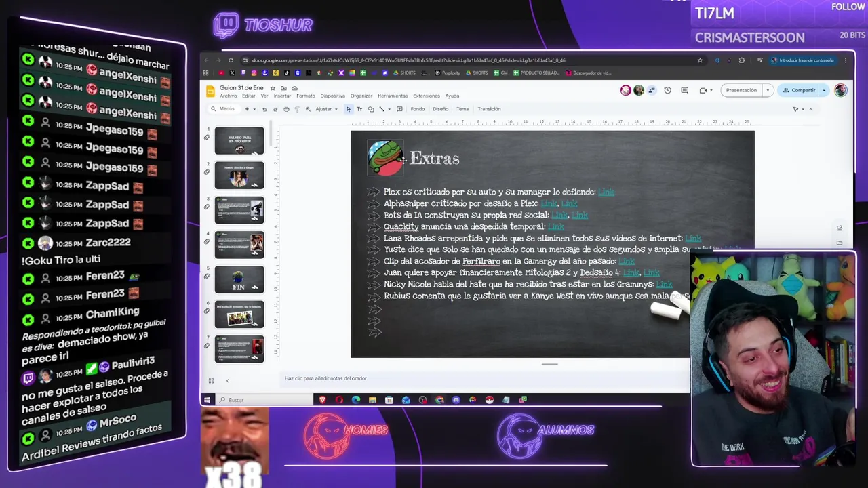
Task: Open the Formato menu
Action: click(x=306, y=96)
